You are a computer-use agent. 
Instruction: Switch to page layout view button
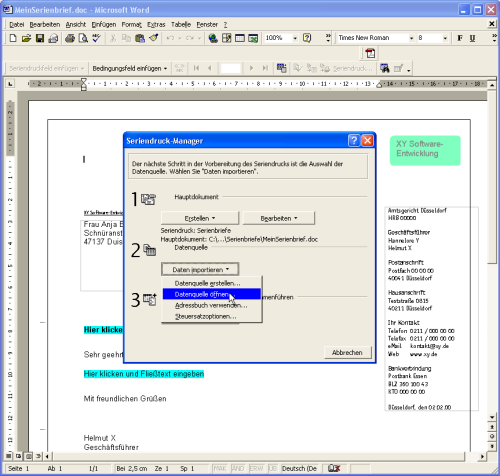[29, 456]
